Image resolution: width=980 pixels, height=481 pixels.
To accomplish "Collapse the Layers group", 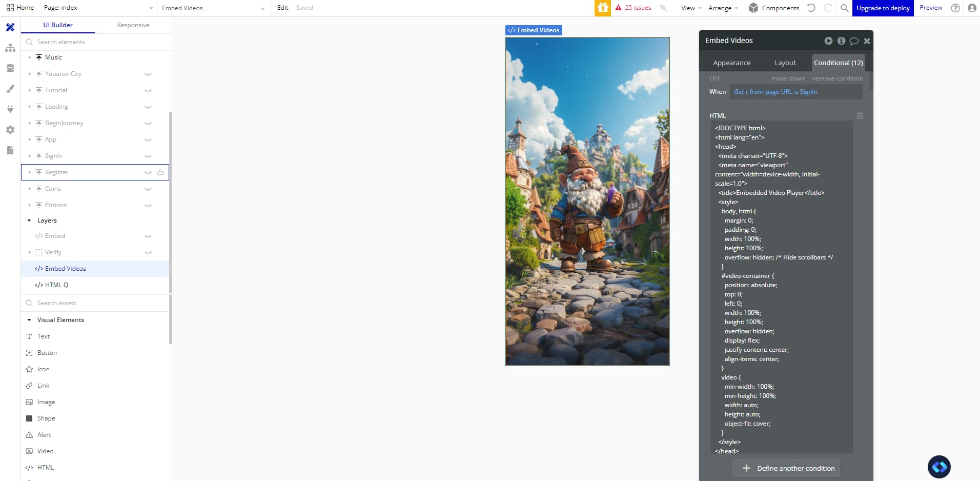I will coord(29,221).
